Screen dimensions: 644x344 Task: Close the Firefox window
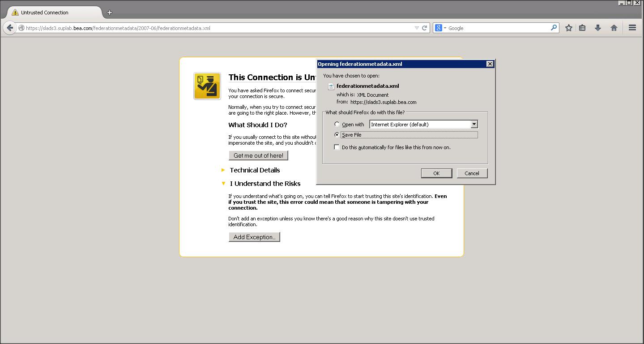637,3
